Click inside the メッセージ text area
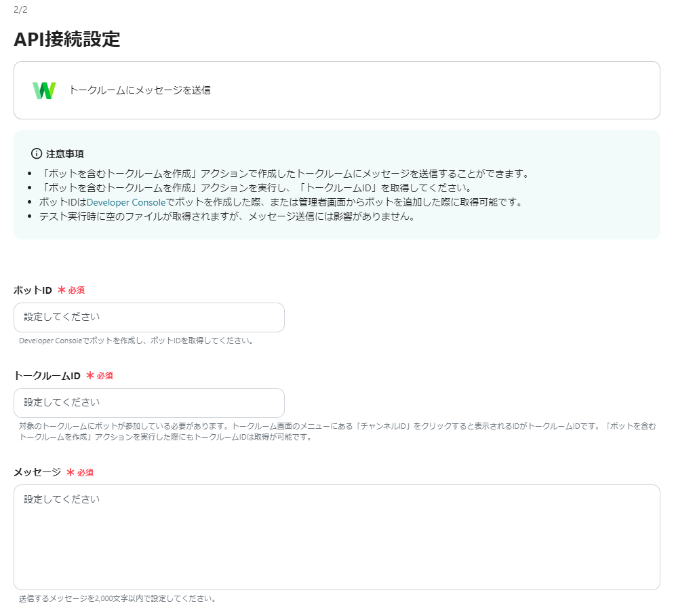 tap(336, 537)
